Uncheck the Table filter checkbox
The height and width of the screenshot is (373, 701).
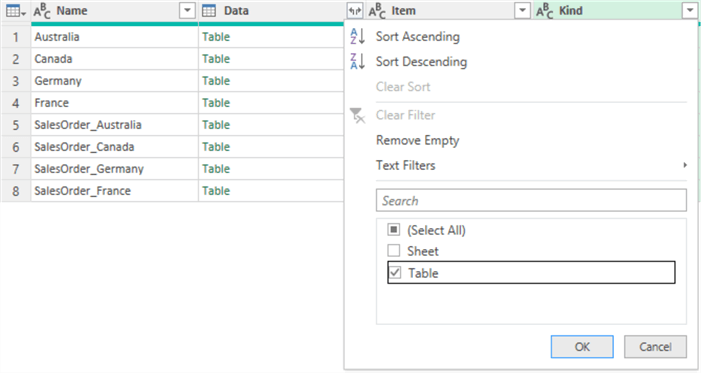(x=395, y=272)
